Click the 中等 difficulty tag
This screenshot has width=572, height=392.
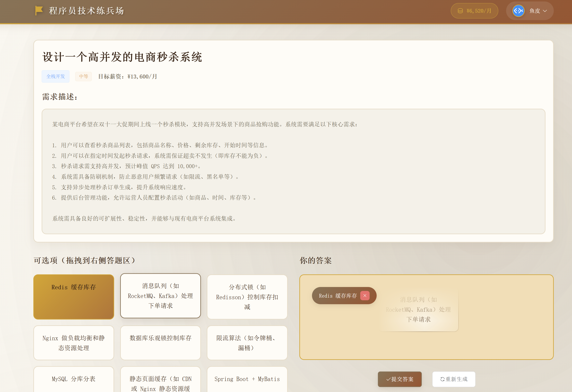point(83,77)
